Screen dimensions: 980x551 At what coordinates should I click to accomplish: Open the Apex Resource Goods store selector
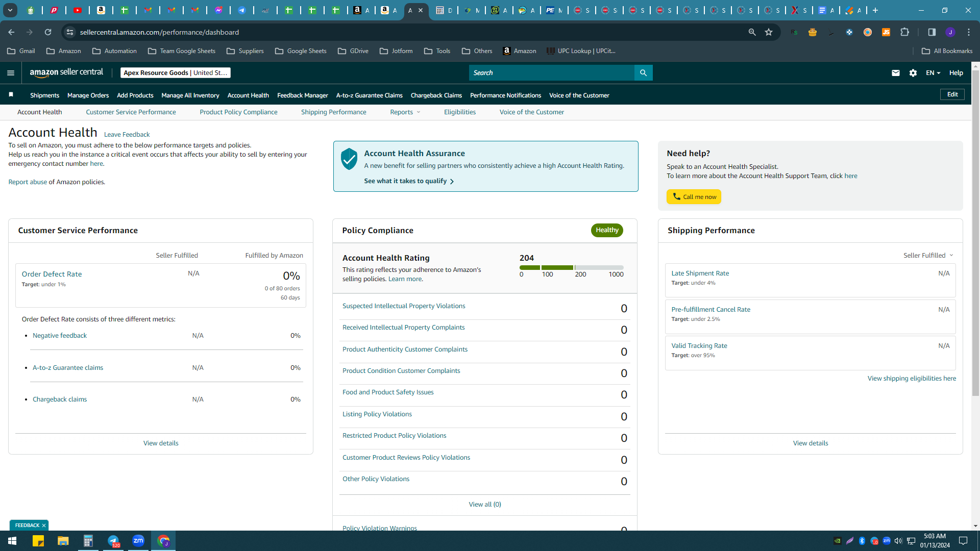tap(176, 73)
